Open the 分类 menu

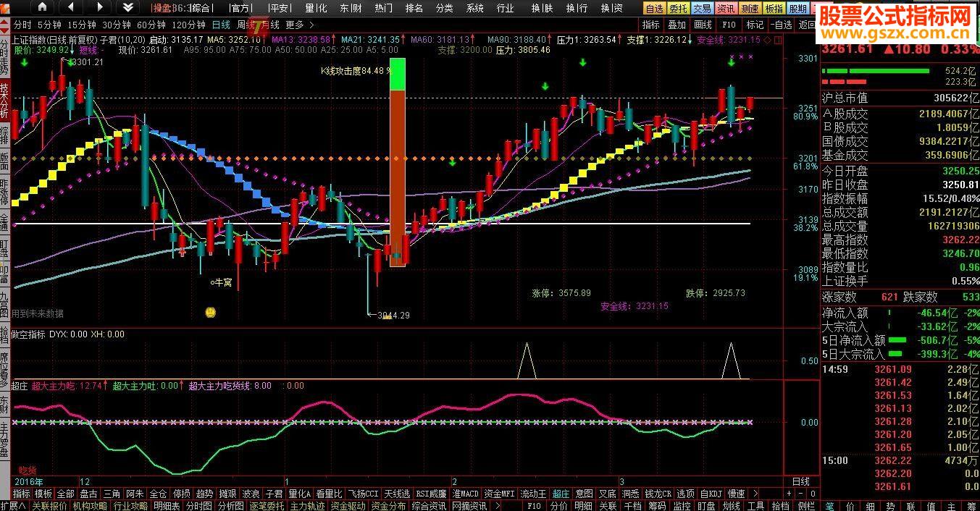tap(445, 8)
